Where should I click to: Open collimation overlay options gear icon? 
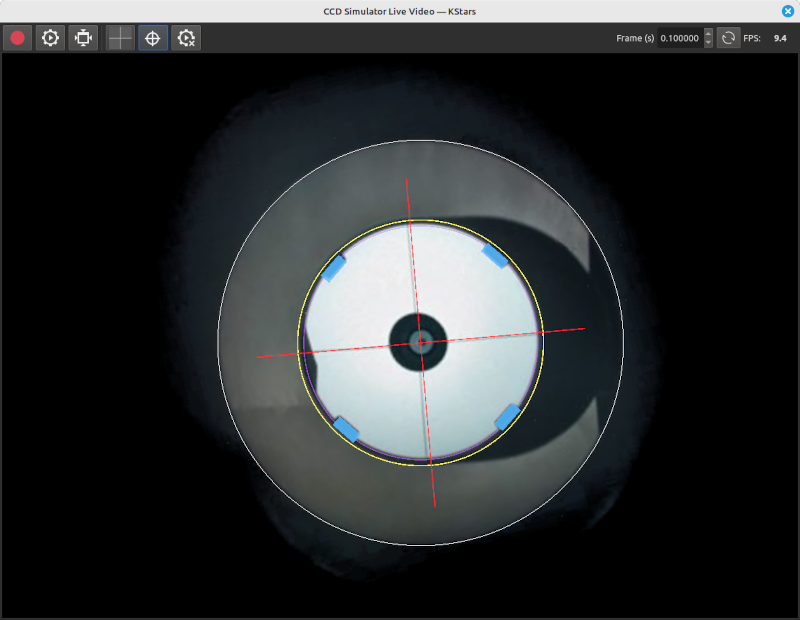tap(186, 38)
